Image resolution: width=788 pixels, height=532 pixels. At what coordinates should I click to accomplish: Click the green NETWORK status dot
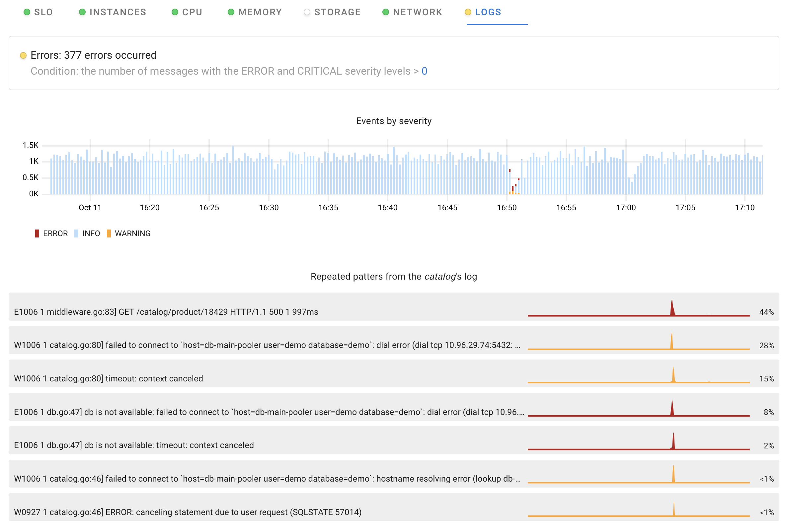tap(385, 12)
